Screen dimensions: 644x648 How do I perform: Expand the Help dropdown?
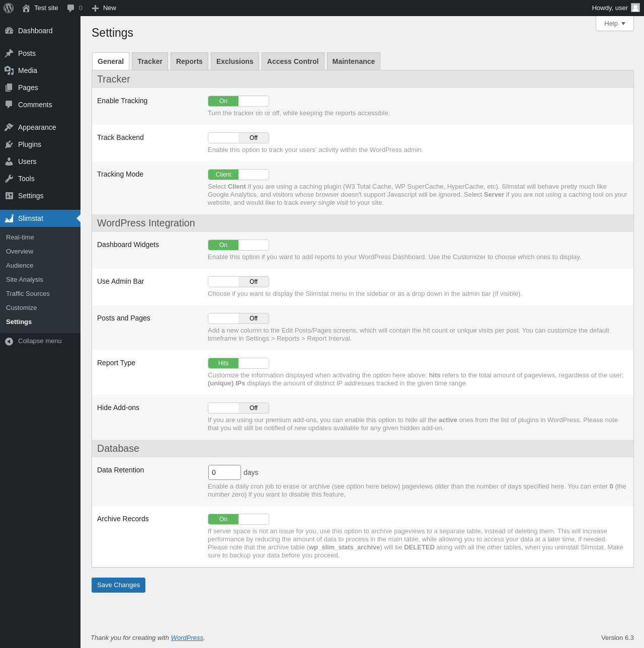614,24
